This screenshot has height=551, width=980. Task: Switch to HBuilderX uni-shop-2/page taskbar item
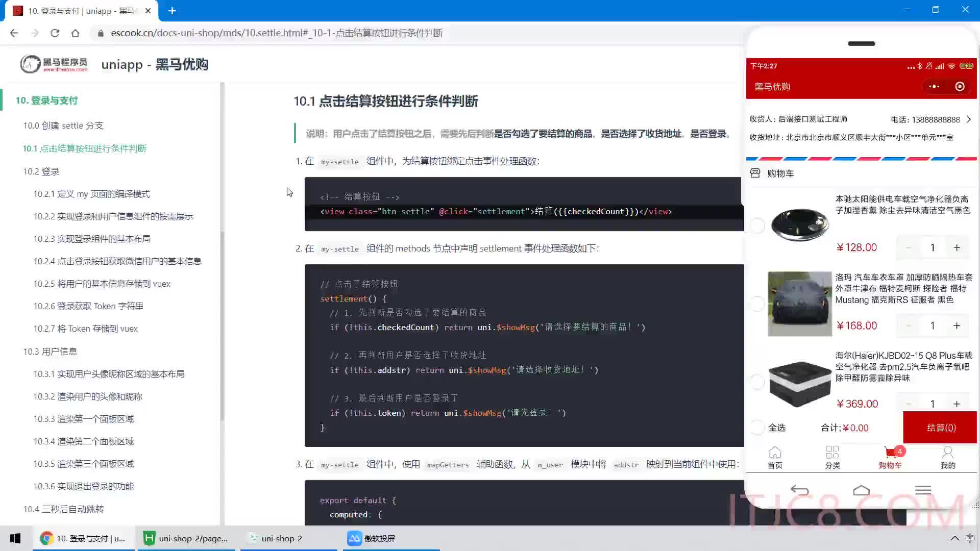click(187, 538)
